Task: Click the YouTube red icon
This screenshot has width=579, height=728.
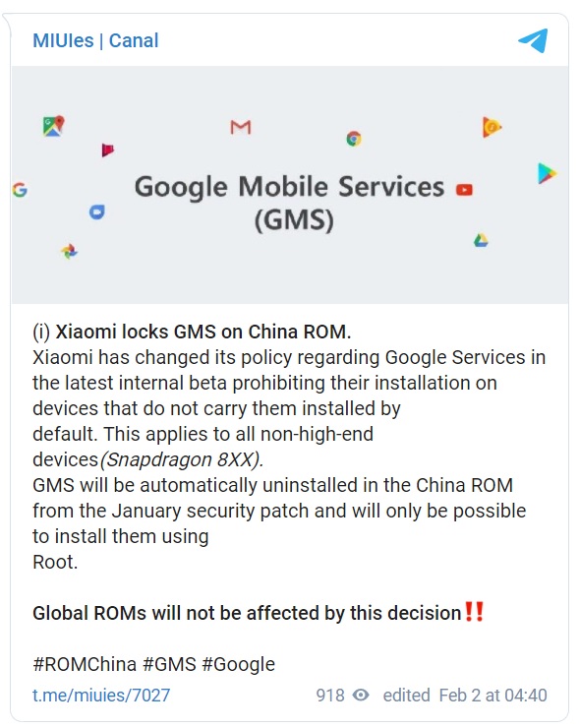Action: [464, 190]
